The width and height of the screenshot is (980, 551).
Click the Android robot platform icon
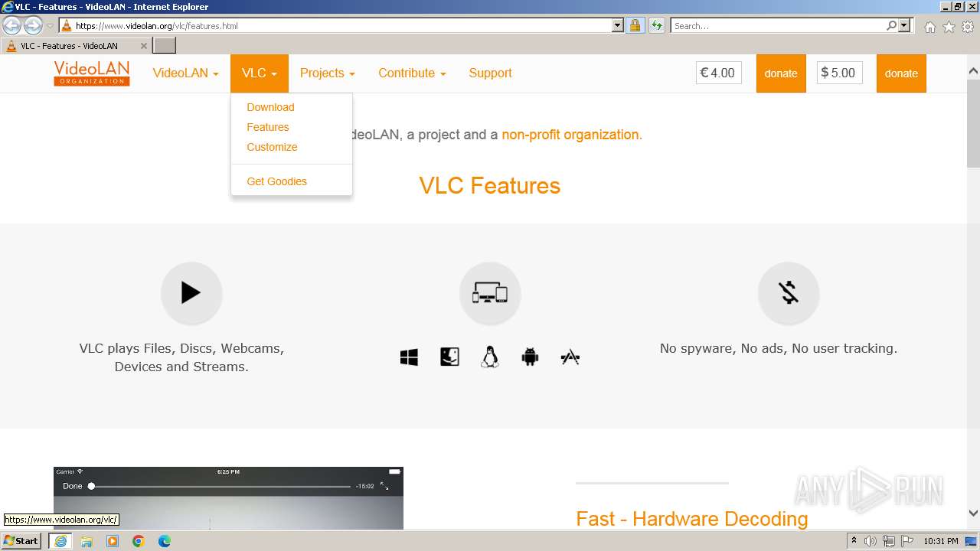click(x=530, y=357)
